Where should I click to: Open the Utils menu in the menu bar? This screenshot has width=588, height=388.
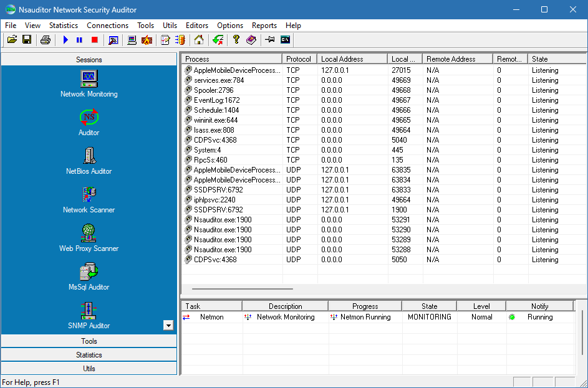point(170,26)
